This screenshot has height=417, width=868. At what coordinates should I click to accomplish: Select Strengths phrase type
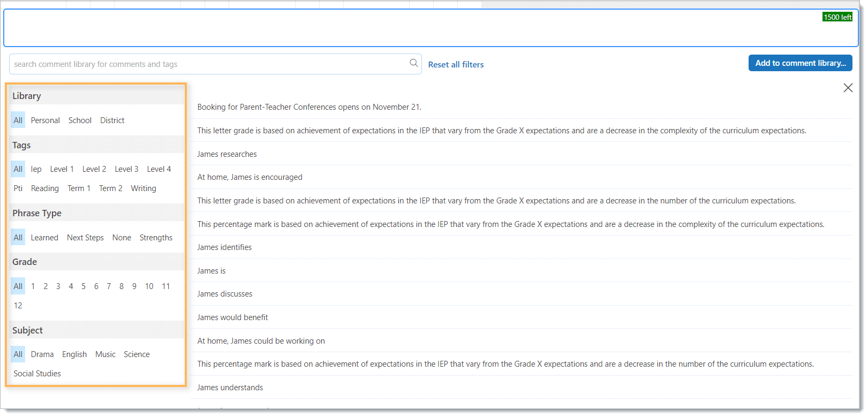(156, 238)
